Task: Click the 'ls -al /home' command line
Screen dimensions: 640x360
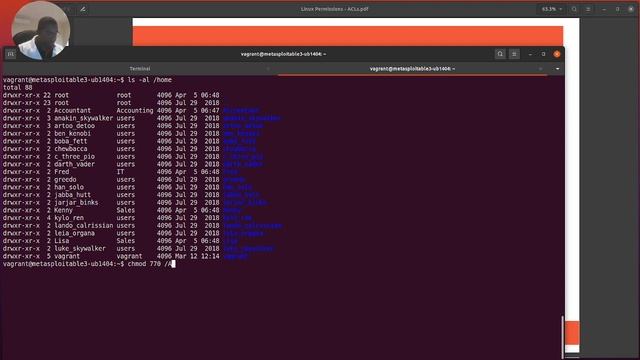Action: point(87,80)
